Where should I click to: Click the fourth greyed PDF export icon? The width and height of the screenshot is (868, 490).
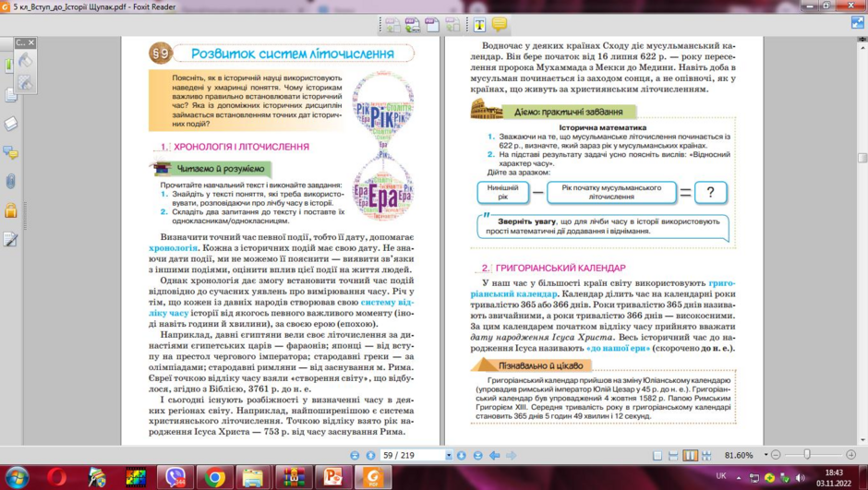click(x=452, y=24)
